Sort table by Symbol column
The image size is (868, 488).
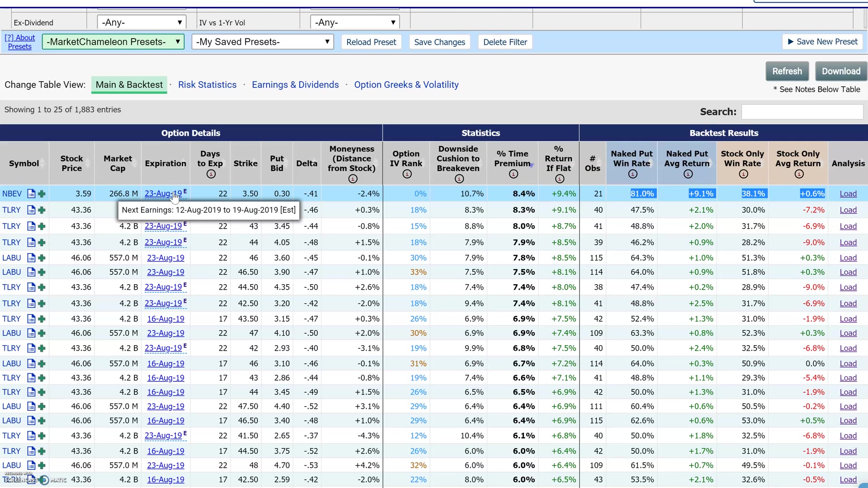pyautogui.click(x=24, y=164)
